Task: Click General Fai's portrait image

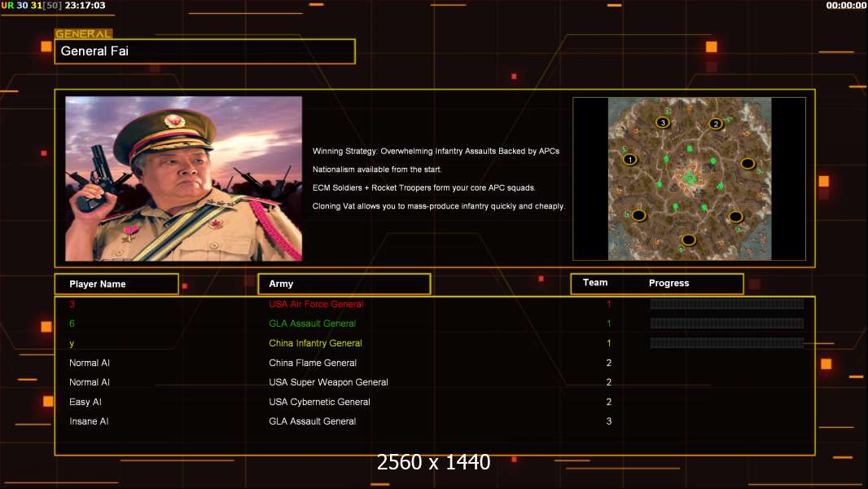Action: [184, 178]
